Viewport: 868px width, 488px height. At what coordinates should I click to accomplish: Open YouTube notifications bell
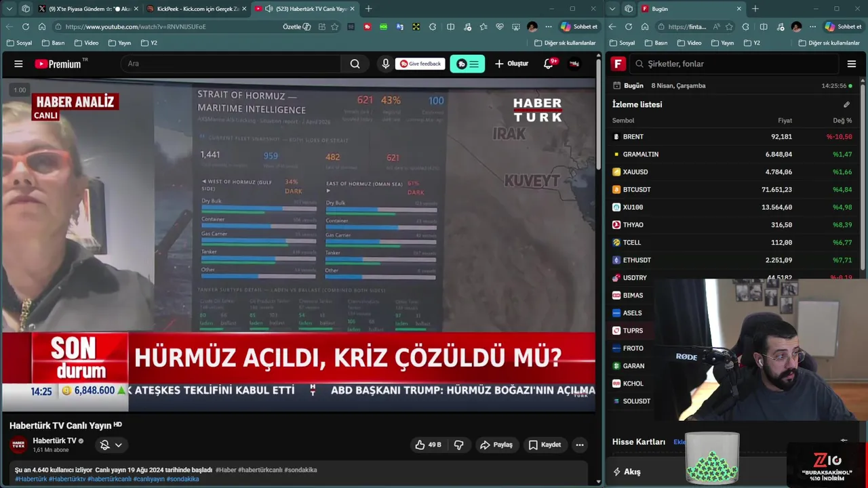click(x=549, y=64)
